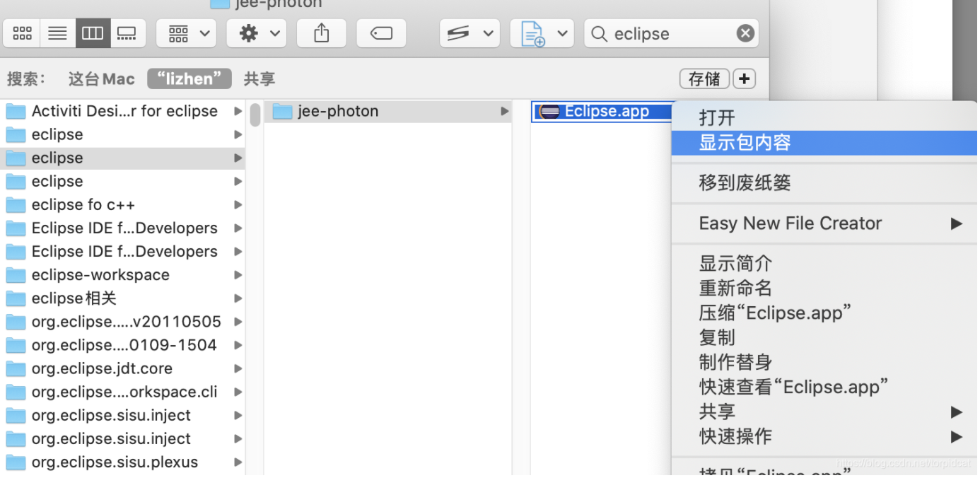Select the 共享 search scope

point(259,78)
